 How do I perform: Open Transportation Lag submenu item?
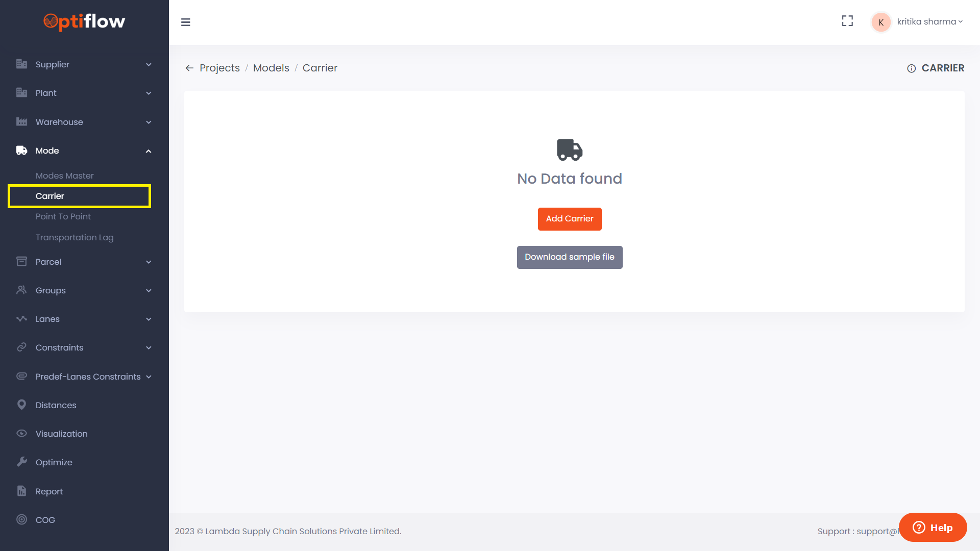pos(75,237)
